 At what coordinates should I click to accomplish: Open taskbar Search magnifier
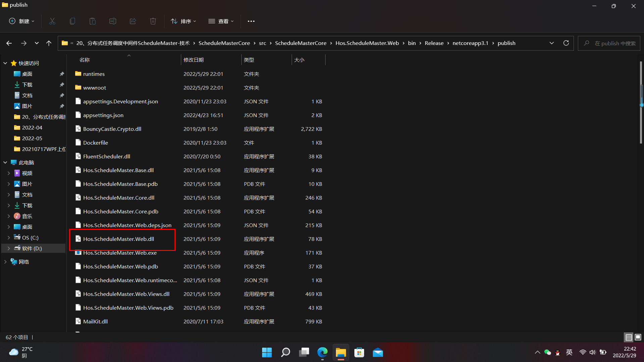(x=285, y=353)
